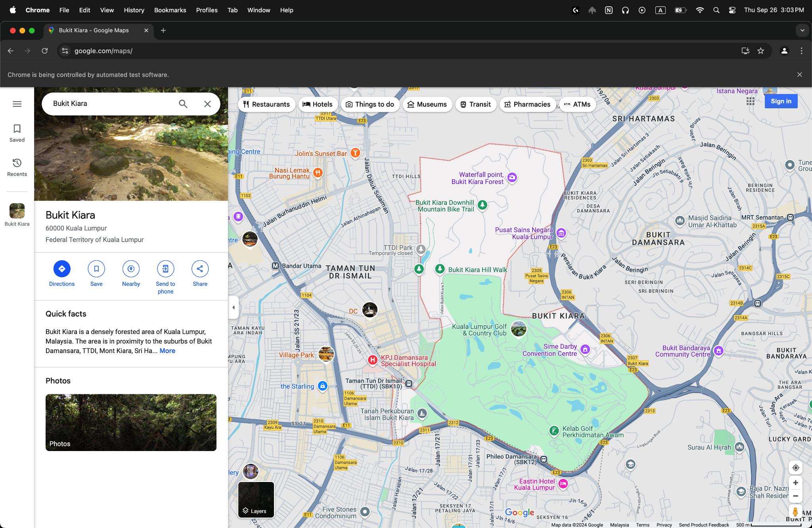Click the Nasi Lemak Burung Hantu restaurant pin
This screenshot has width=812, height=528.
click(x=318, y=173)
